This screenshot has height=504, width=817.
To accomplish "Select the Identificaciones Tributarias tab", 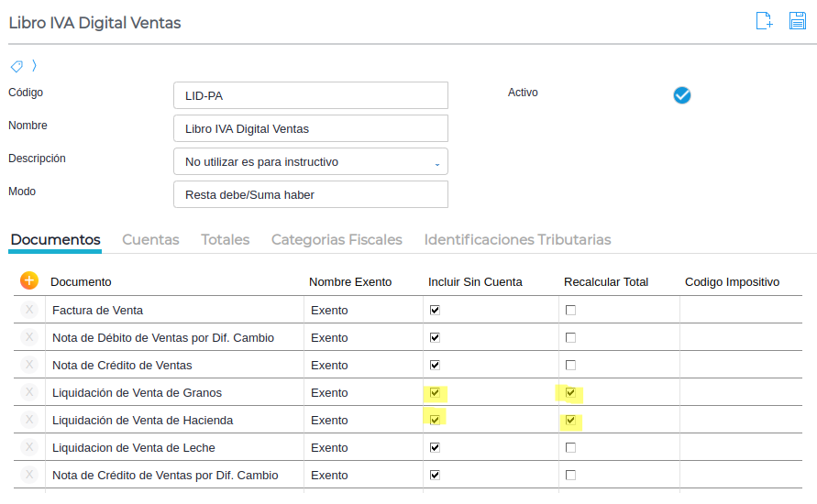I will (x=517, y=239).
